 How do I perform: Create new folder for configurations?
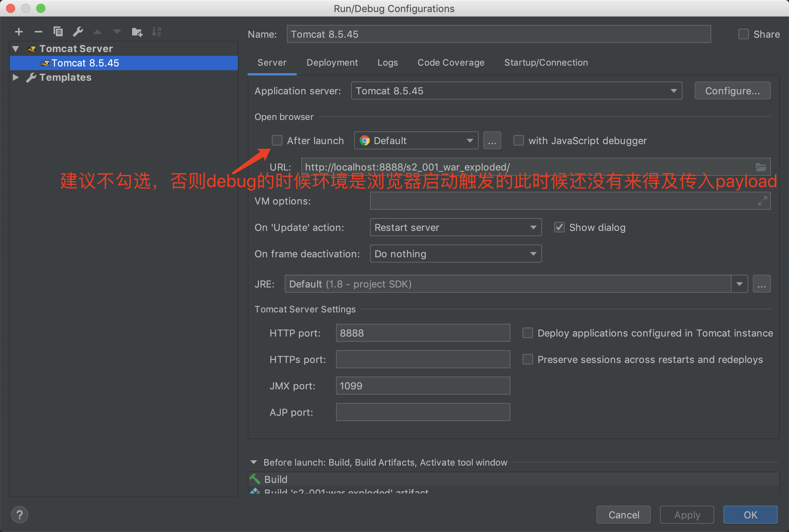(137, 32)
